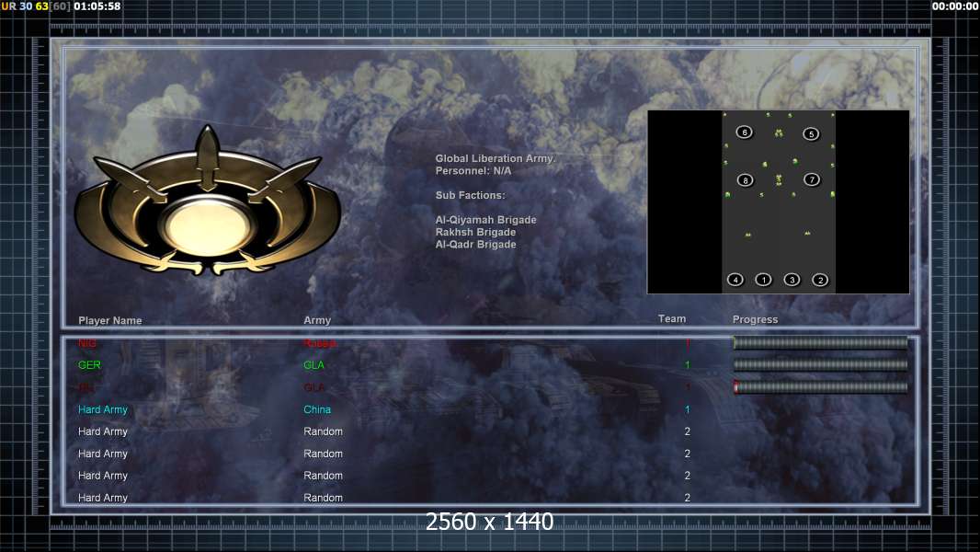
Task: Click start position 2 on the minimap
Action: pyautogui.click(x=820, y=280)
